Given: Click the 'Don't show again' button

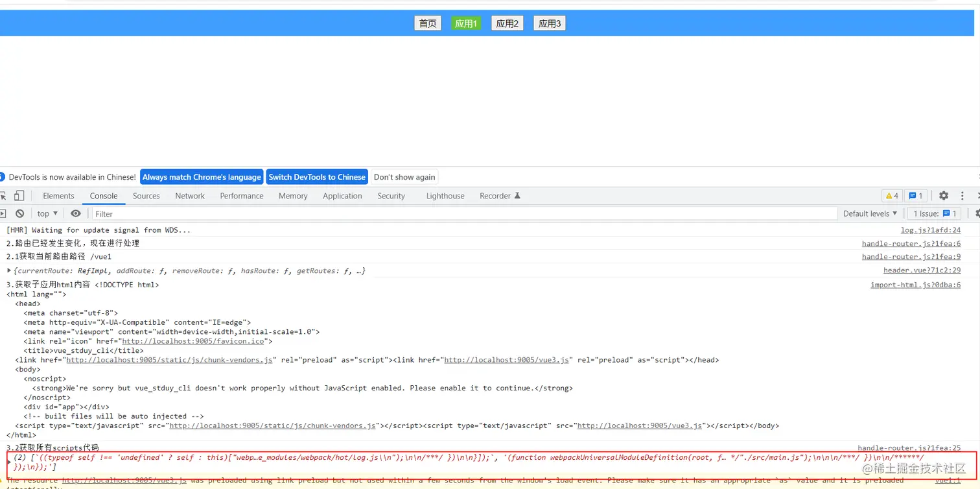Looking at the screenshot, I should 404,177.
